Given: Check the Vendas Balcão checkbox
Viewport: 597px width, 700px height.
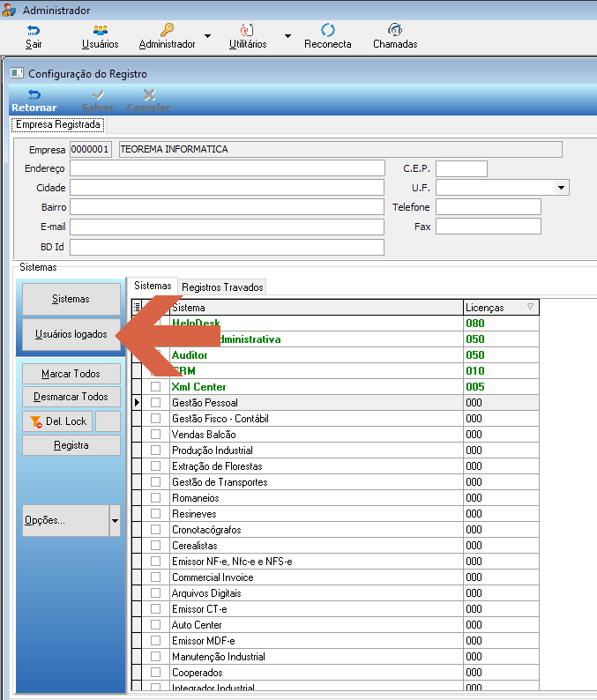Looking at the screenshot, I should (x=155, y=434).
